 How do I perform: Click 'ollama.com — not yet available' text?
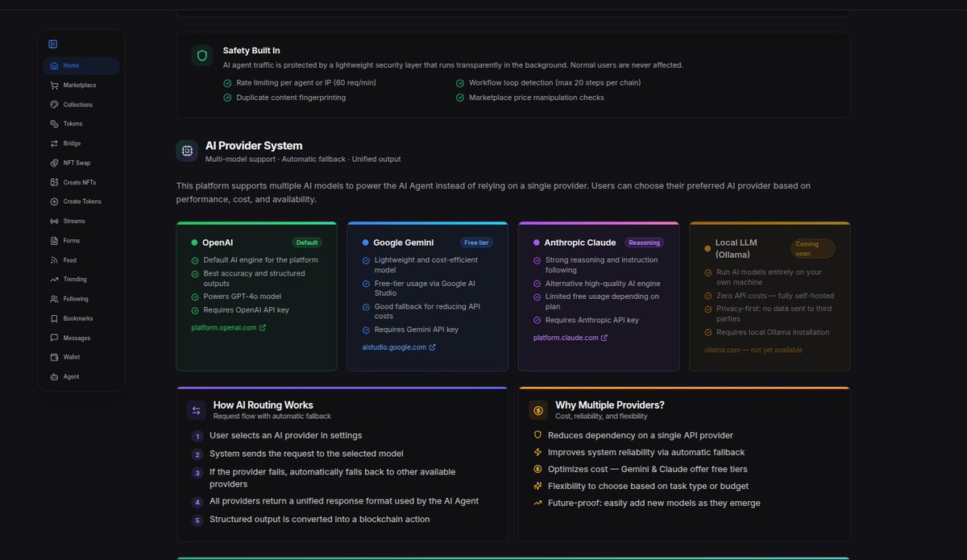[x=753, y=350]
